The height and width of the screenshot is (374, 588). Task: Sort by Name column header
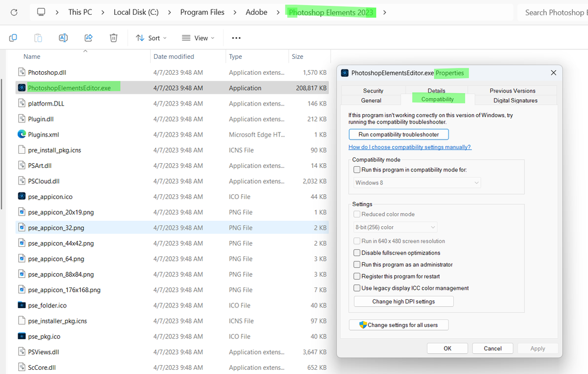[x=32, y=57]
